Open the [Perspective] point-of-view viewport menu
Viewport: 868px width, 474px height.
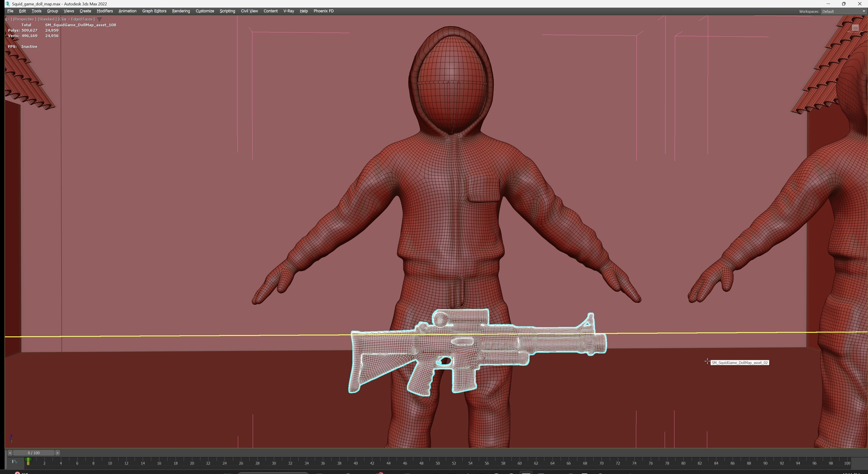(24, 19)
